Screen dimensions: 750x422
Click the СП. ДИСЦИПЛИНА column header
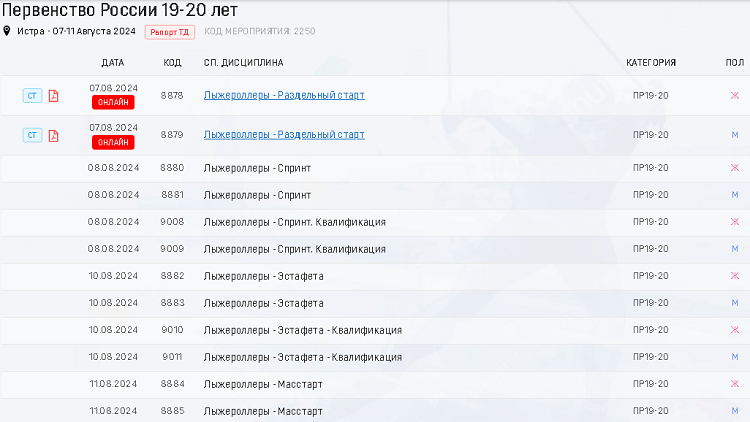coord(243,63)
